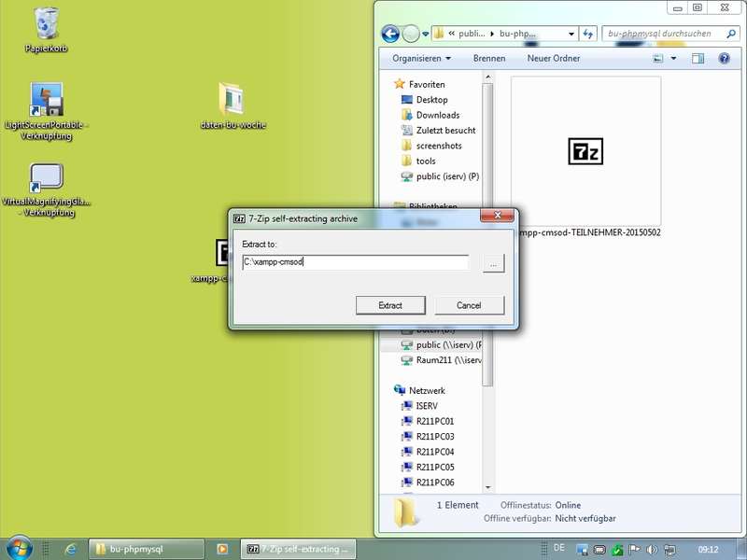This screenshot has height=560, width=747.
Task: Click the Explorer forward navigation button
Action: pyautogui.click(x=410, y=34)
